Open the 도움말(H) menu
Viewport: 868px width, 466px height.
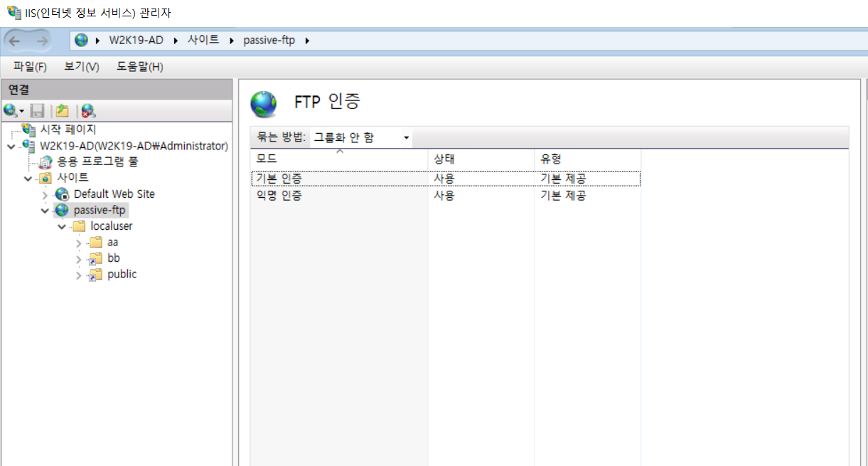[140, 67]
